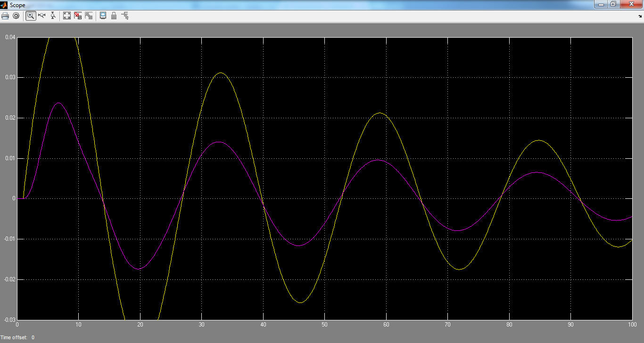Open the MATLAB system menu icon in title bar

(4, 5)
